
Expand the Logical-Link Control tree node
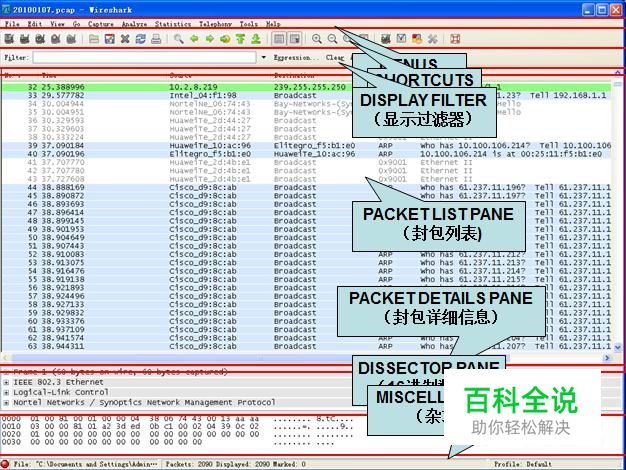tap(6, 392)
